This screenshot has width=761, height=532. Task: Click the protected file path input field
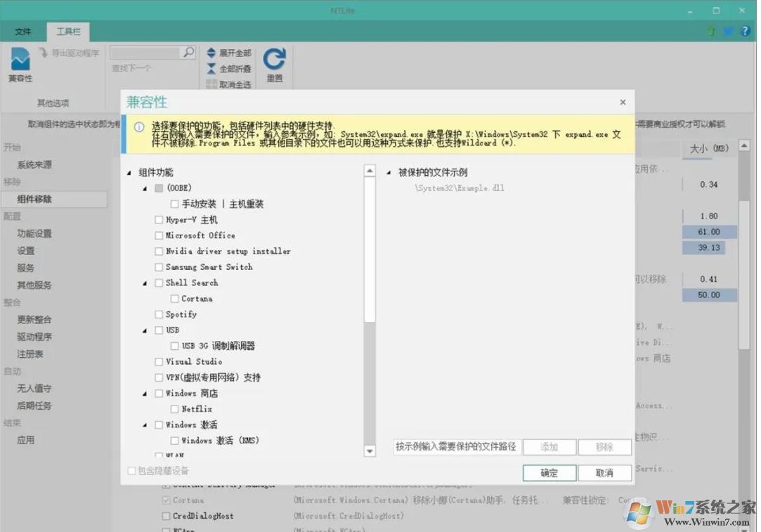coord(457,446)
